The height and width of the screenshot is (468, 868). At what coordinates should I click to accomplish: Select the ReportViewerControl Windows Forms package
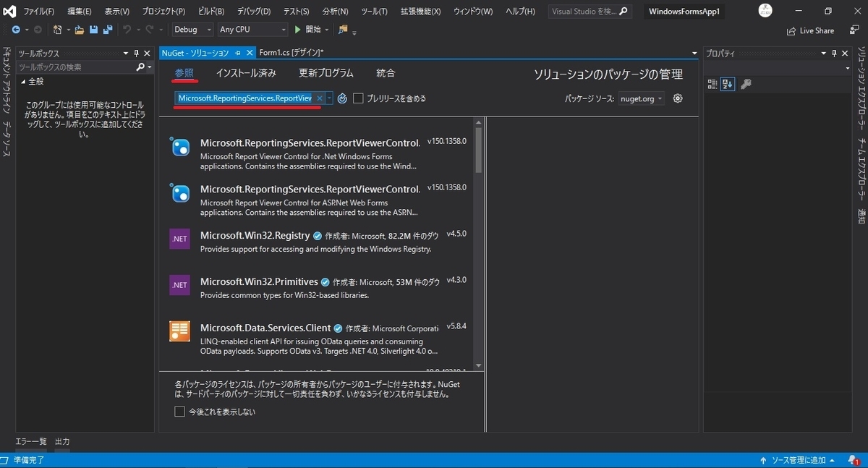coord(316,153)
